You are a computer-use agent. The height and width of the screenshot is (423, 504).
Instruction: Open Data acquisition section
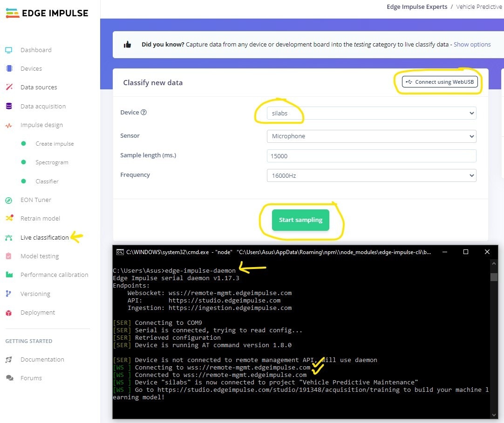point(43,106)
